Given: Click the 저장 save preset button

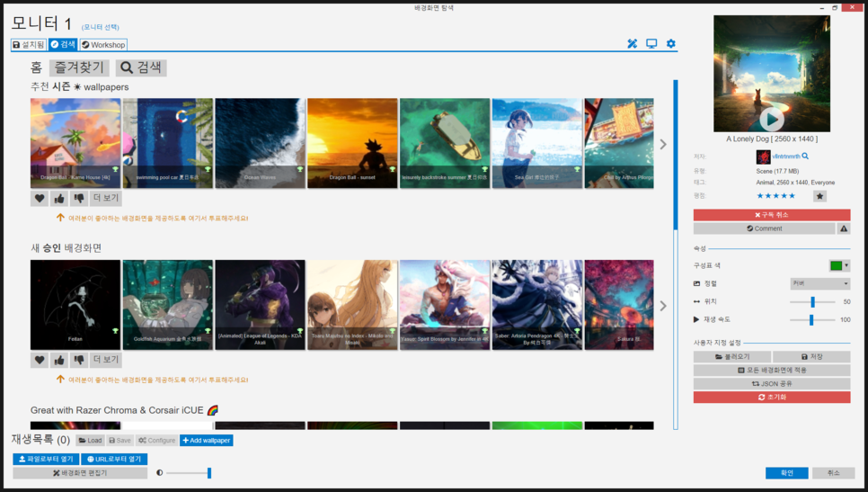Looking at the screenshot, I should coord(811,357).
